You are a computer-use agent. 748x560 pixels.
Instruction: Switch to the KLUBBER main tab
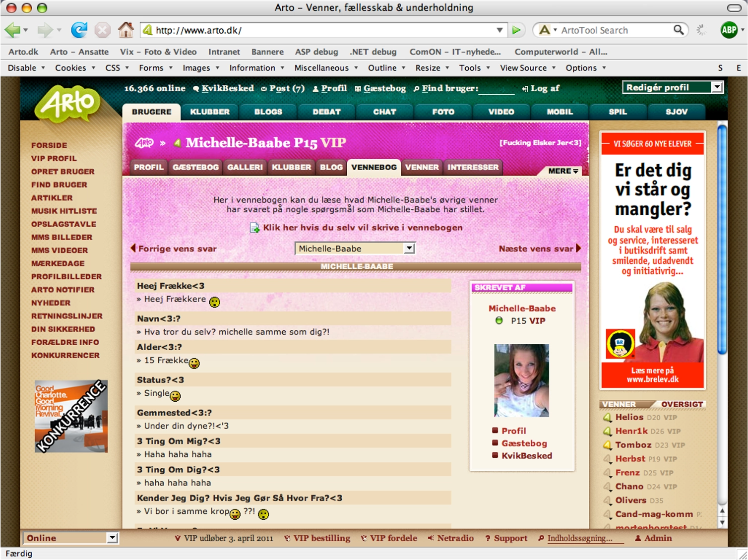point(210,112)
